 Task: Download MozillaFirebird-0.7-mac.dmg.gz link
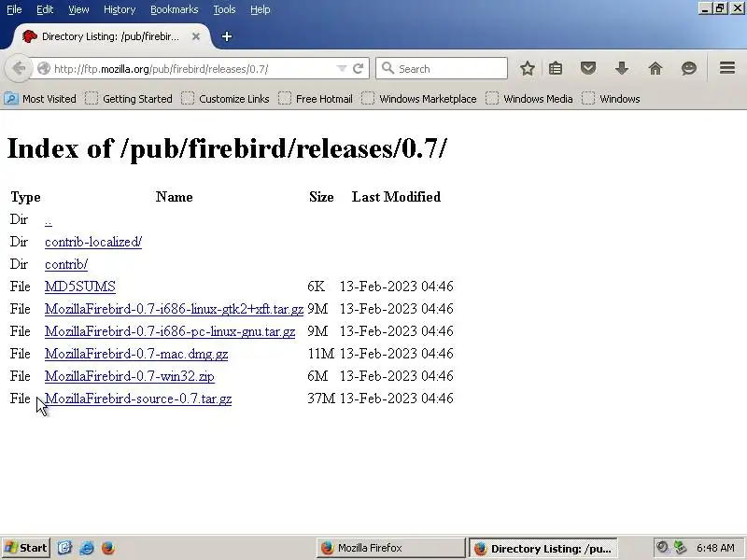[x=136, y=354]
